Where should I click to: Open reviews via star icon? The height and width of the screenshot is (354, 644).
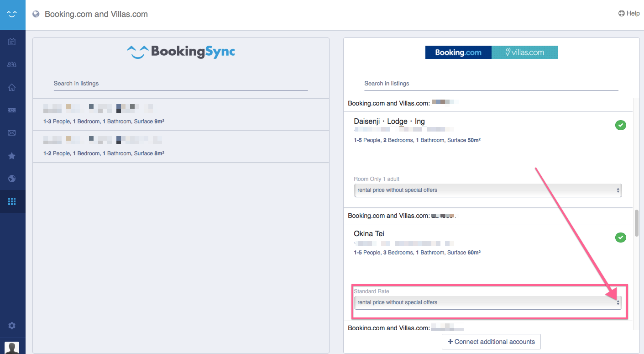click(x=12, y=156)
